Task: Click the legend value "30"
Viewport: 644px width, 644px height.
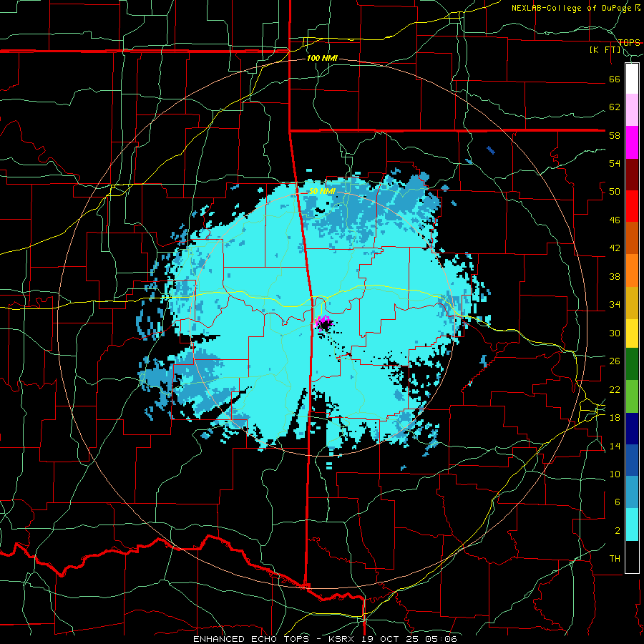Action: tap(615, 333)
